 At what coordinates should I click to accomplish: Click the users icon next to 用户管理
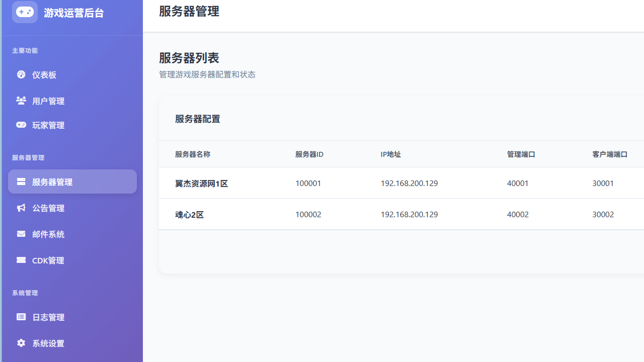[x=21, y=101]
